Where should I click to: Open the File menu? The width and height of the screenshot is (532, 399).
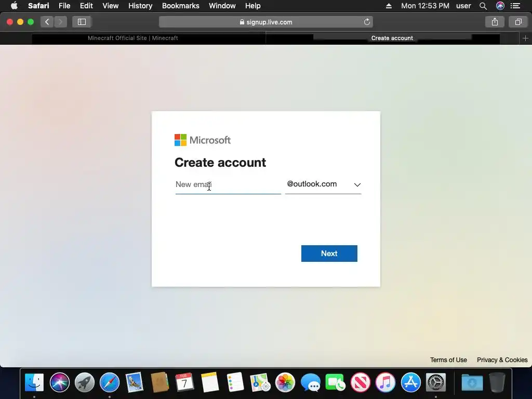click(64, 6)
